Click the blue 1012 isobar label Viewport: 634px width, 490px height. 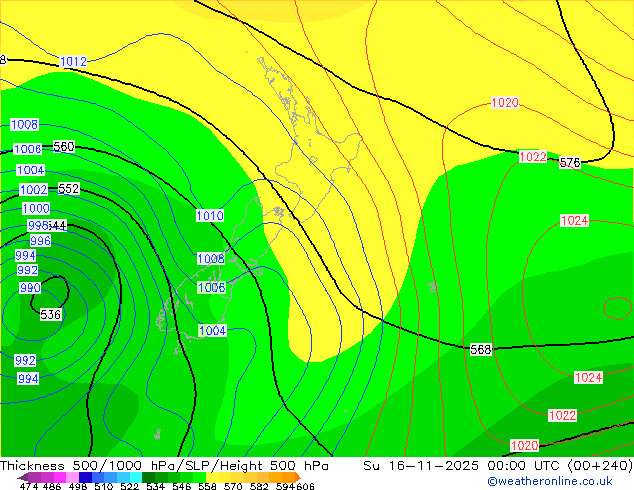(x=73, y=62)
